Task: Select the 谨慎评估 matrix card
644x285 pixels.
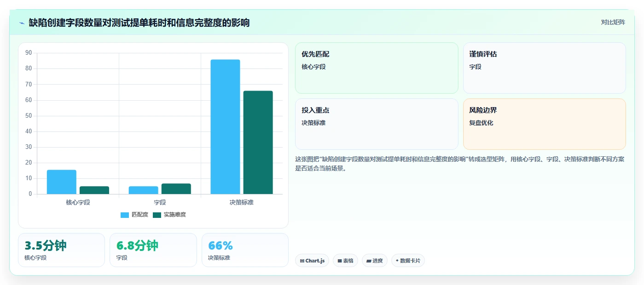Action: click(x=544, y=68)
